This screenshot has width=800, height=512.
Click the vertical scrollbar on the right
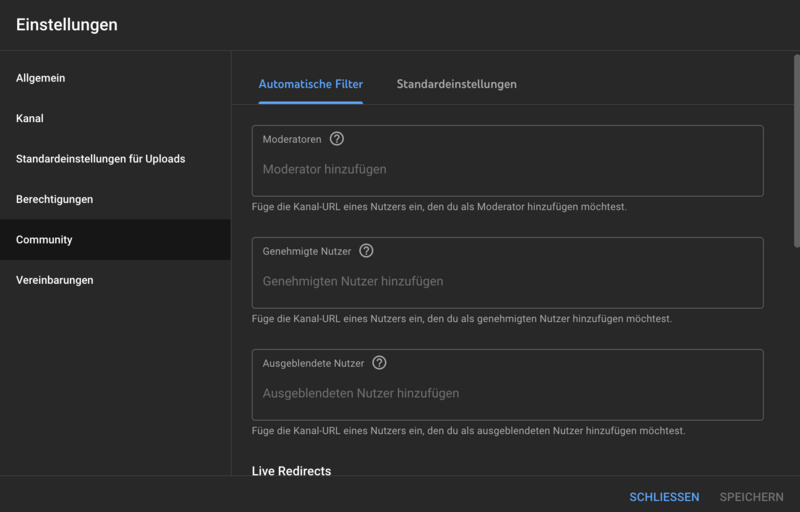coord(796,150)
